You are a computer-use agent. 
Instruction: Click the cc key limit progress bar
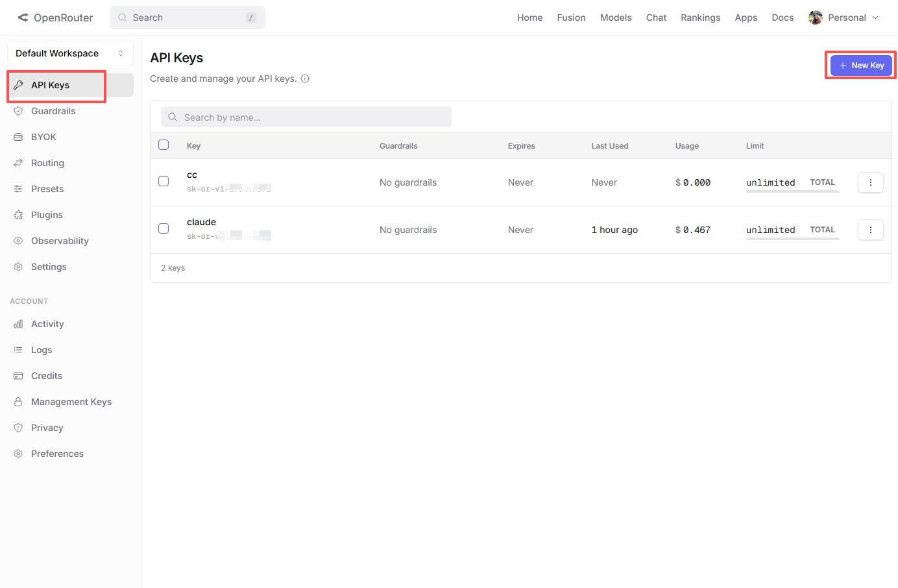pyautogui.click(x=793, y=191)
